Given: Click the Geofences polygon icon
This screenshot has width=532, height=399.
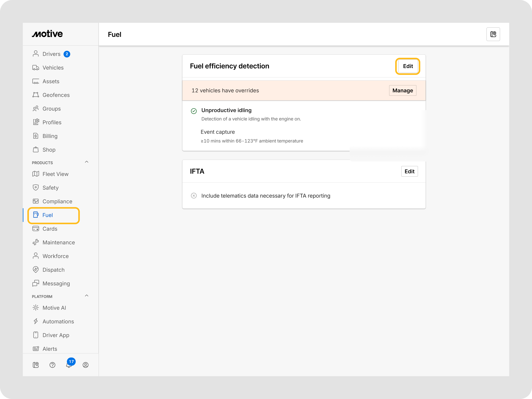Looking at the screenshot, I should [x=36, y=95].
